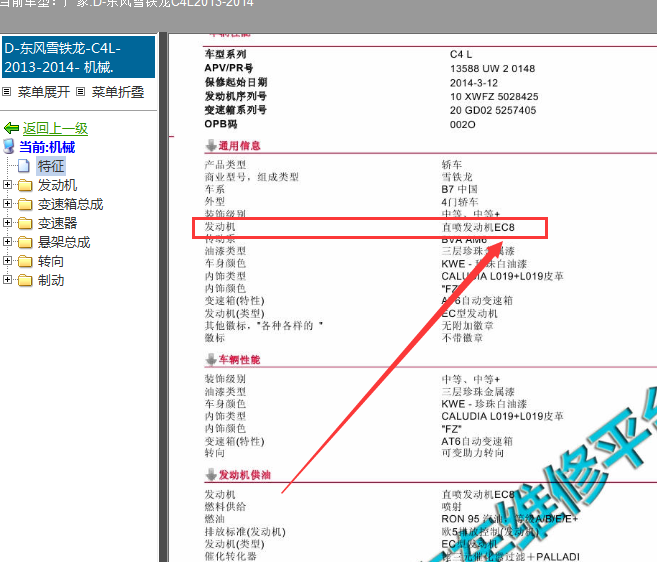Click 三层珍珠金属漆 under 车辆性能
Image resolution: width=657 pixels, height=562 pixels.
(478, 391)
